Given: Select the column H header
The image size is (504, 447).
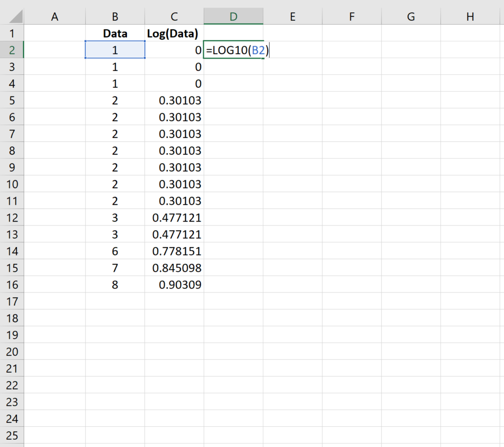Looking at the screenshot, I should tap(470, 16).
